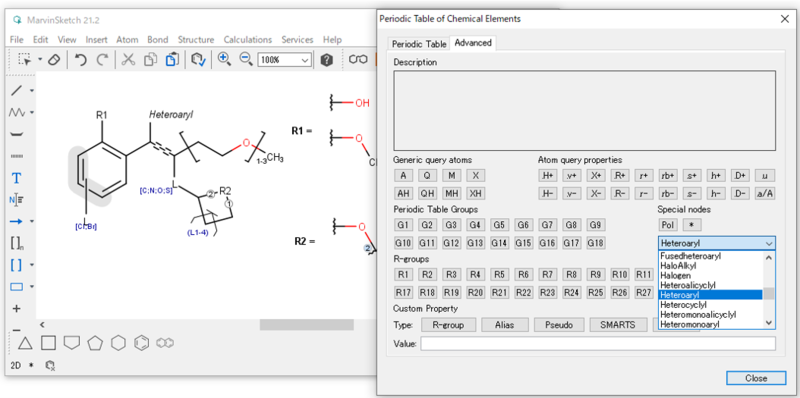Screen dimensions: 800x398
Task: Open the Calculations menu
Action: (247, 39)
